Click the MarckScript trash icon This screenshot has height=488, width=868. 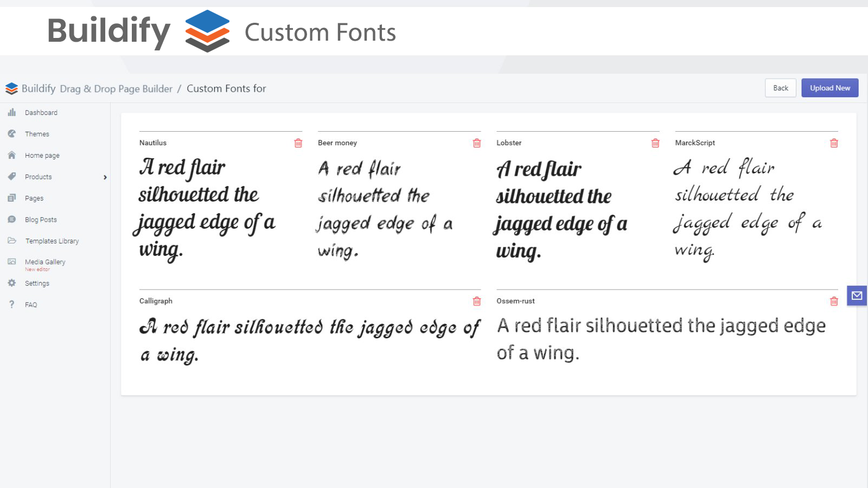pyautogui.click(x=834, y=143)
